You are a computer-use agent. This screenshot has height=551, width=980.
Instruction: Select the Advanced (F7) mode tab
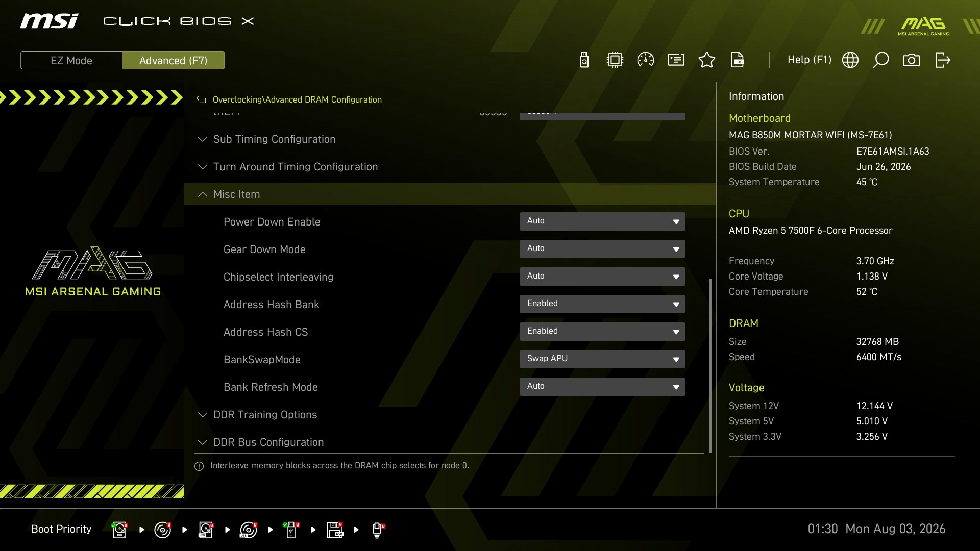(174, 60)
